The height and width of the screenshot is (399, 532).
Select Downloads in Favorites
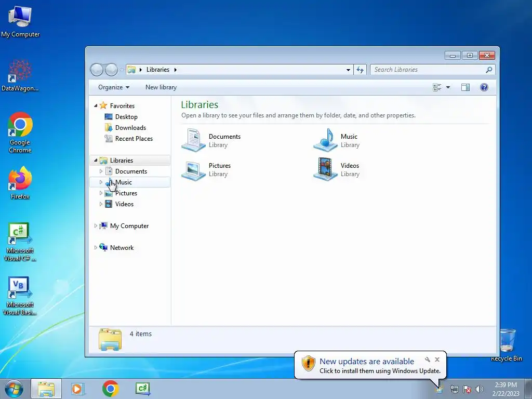coord(130,128)
